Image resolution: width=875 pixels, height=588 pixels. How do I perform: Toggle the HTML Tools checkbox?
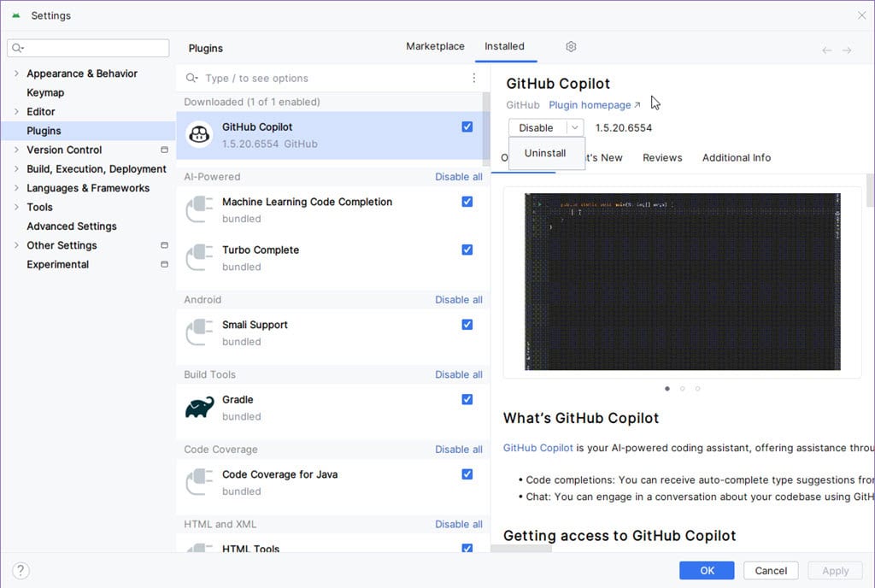pos(467,548)
